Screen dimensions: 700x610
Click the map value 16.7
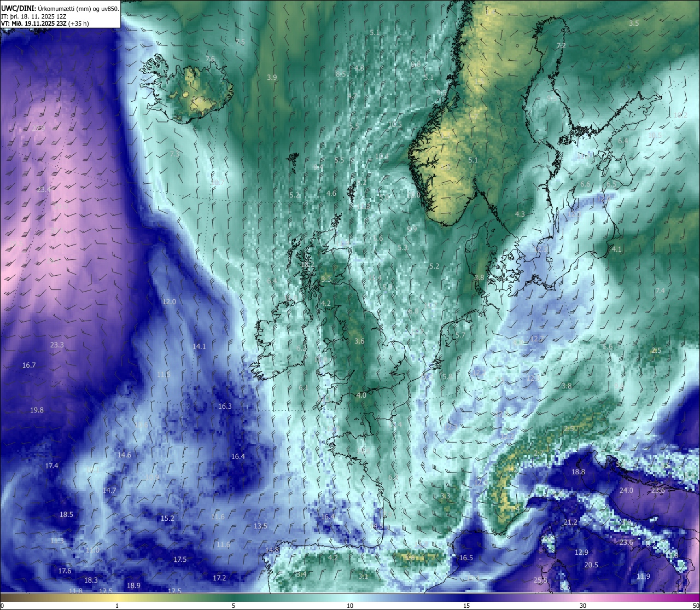[x=29, y=365]
